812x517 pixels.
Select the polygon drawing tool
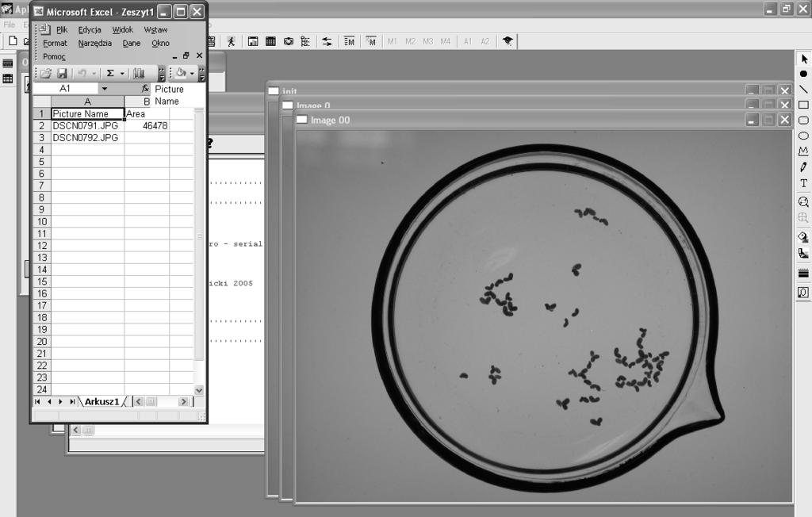tap(804, 151)
